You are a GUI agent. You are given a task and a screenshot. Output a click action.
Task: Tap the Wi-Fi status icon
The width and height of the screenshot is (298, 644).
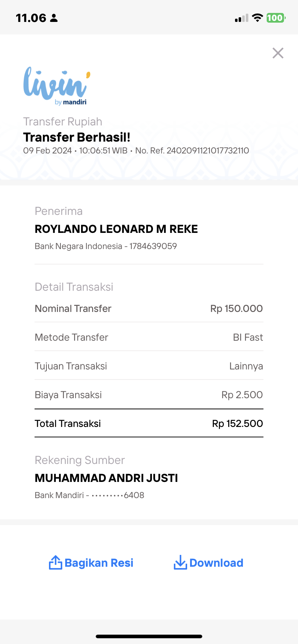click(257, 18)
